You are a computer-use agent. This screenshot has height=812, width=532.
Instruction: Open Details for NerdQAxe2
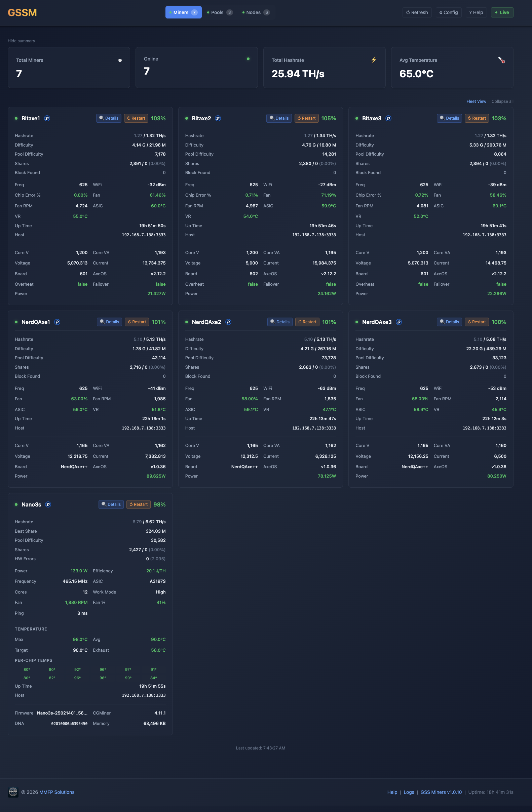[280, 322]
